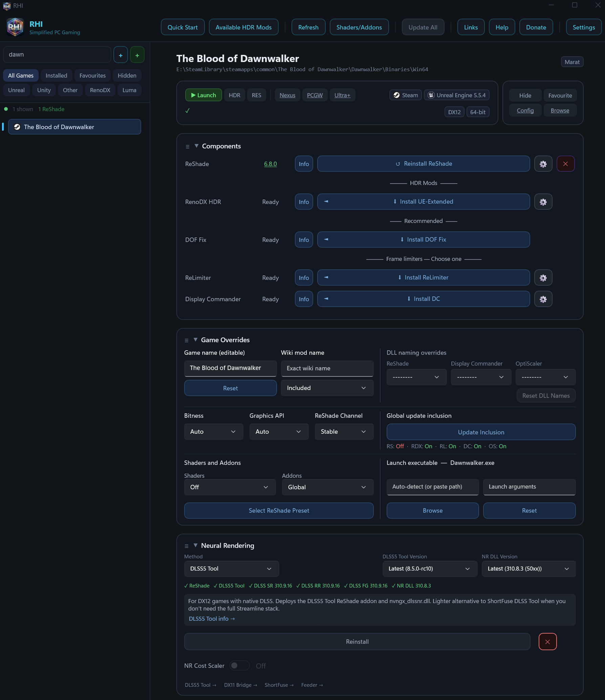This screenshot has width=605, height=700.
Task: Select the Unreal filter tab
Action: (x=16, y=90)
